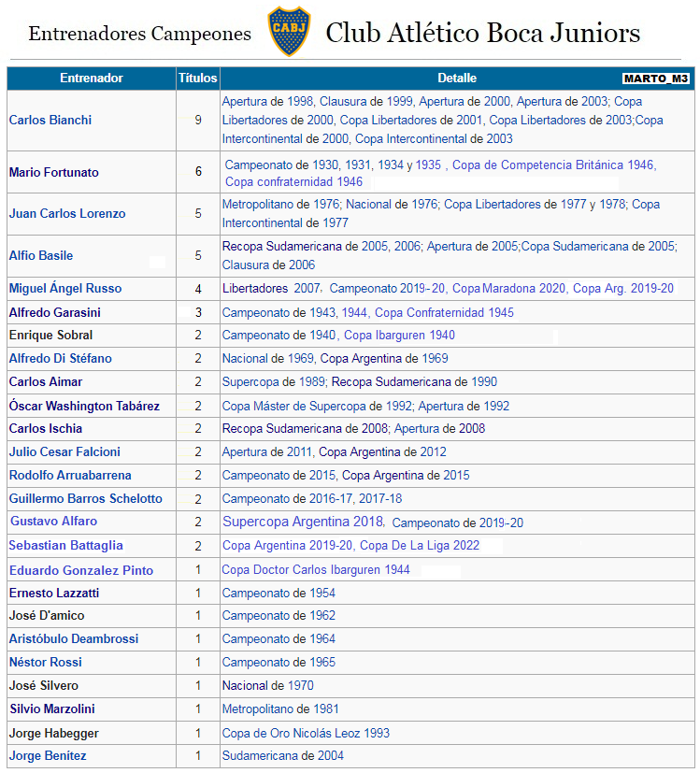Open the Metropolitano de 1981 link
Image resolution: width=700 pixels, height=773 pixels.
click(x=280, y=709)
